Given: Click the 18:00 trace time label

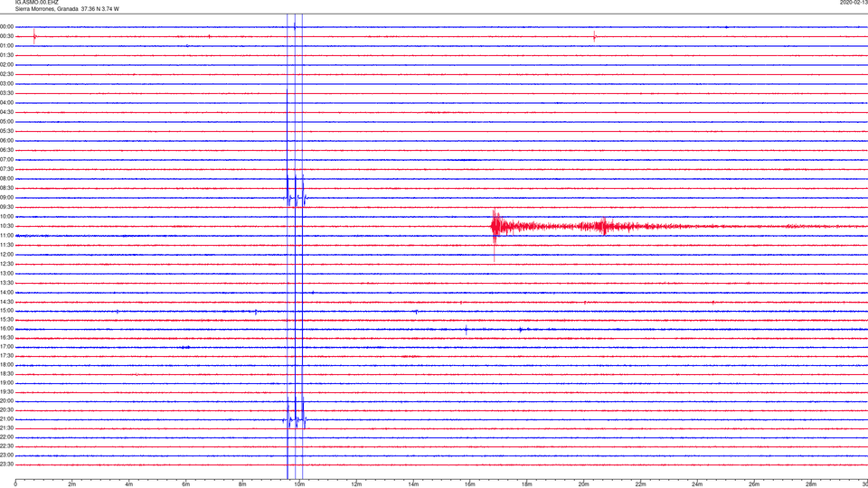Looking at the screenshot, I should pos(7,364).
